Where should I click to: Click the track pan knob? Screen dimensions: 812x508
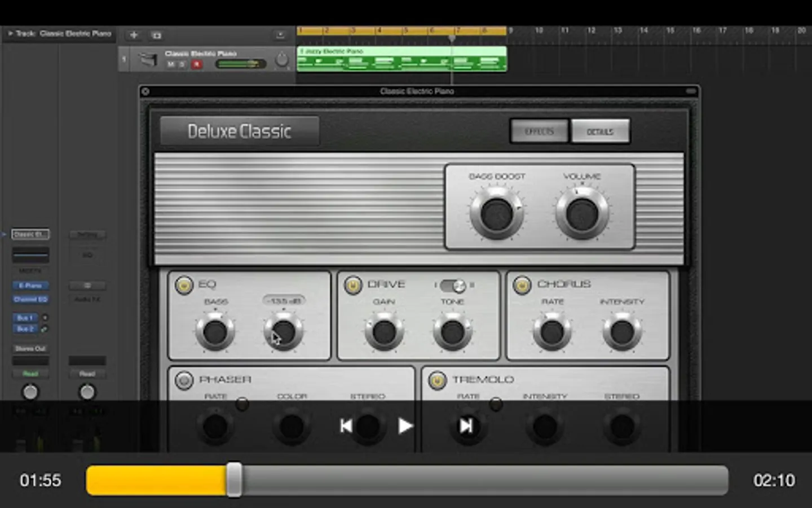(281, 59)
